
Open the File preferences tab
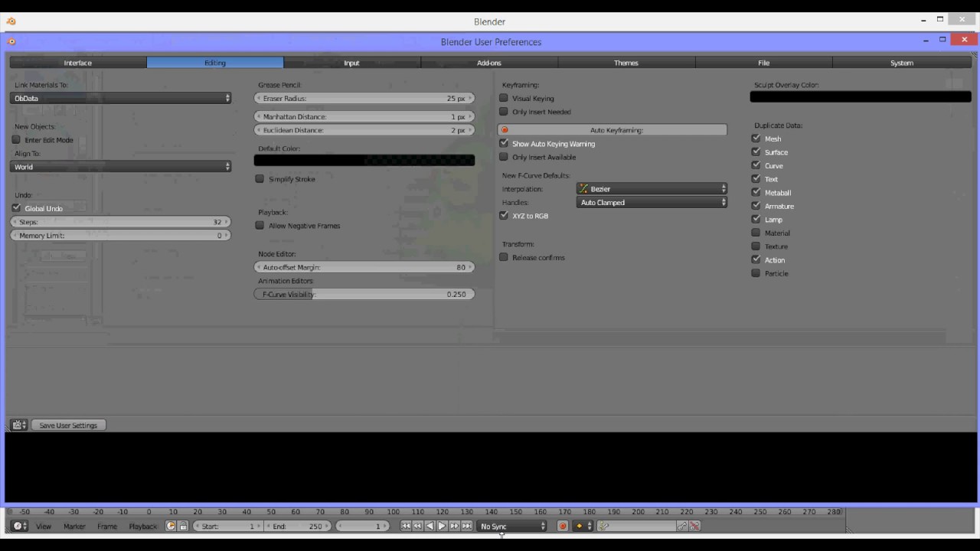click(x=764, y=63)
